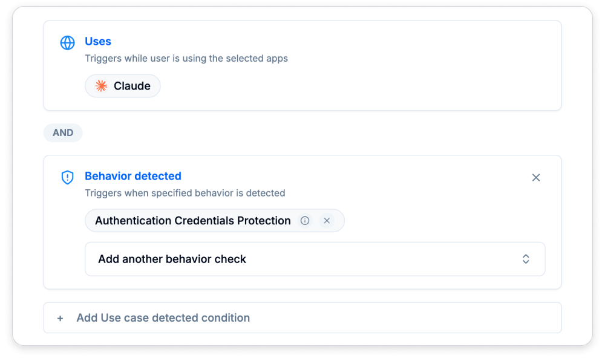Click the AND connector badge
Screen dimensions: 605x364
click(63, 132)
